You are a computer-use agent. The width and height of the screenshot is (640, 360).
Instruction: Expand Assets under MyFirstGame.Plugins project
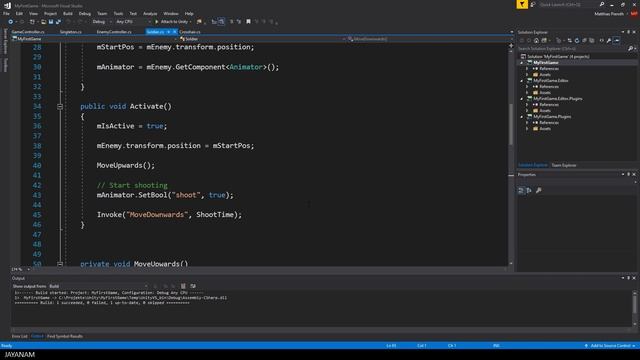coord(527,129)
